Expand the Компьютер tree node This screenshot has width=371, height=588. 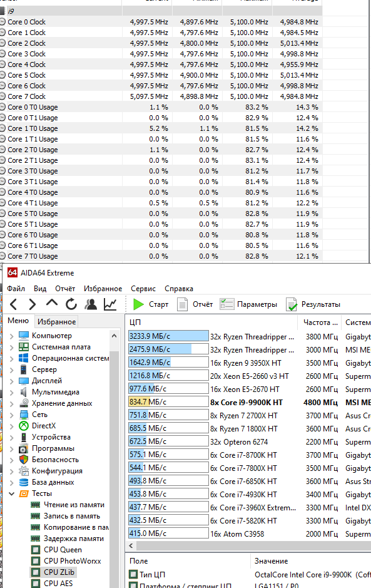12,336
